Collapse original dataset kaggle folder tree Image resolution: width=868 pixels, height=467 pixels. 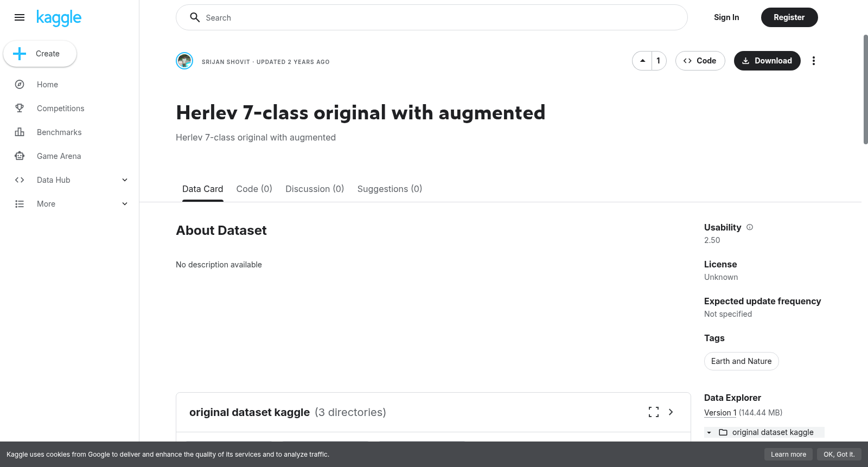coord(709,432)
